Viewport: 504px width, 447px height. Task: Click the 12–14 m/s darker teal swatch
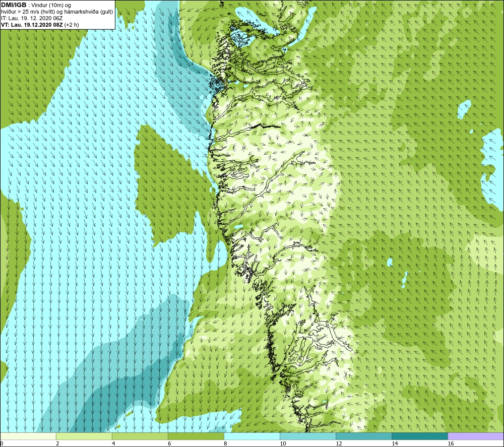363,436
